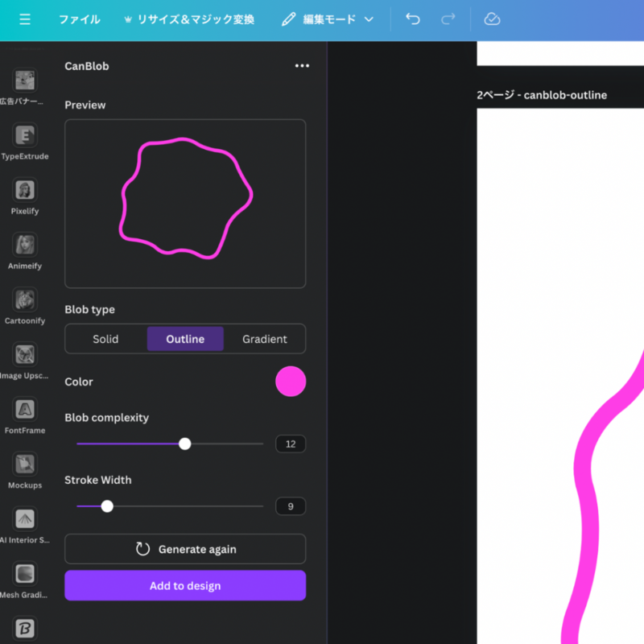Open the hamburger main menu
This screenshot has height=644, width=644.
(x=25, y=19)
